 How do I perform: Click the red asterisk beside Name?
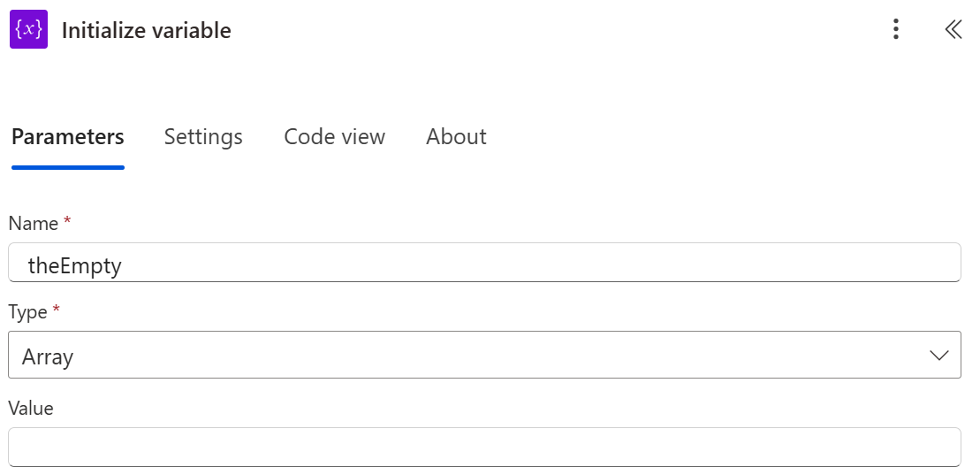coord(67,222)
